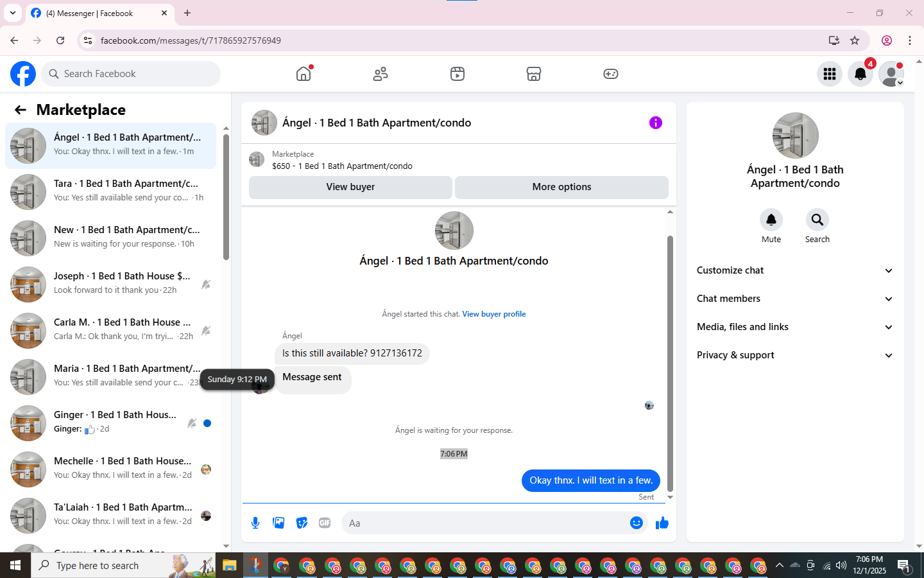924x578 pixels.
Task: Go to the Home feed icon
Action: point(304,74)
